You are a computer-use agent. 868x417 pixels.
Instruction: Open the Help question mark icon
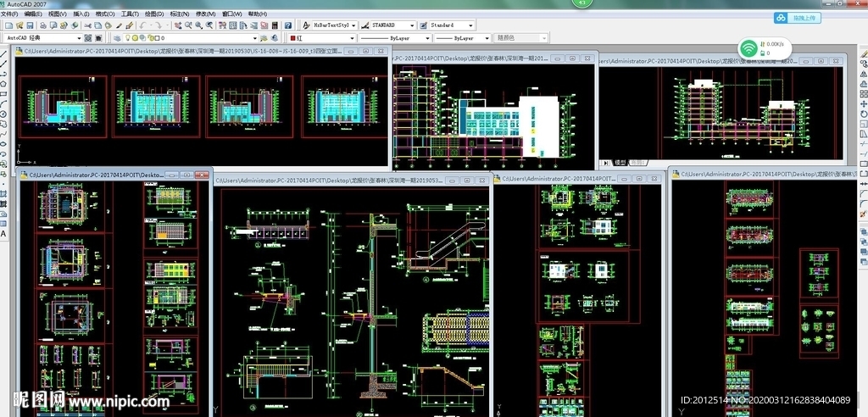pos(287,25)
